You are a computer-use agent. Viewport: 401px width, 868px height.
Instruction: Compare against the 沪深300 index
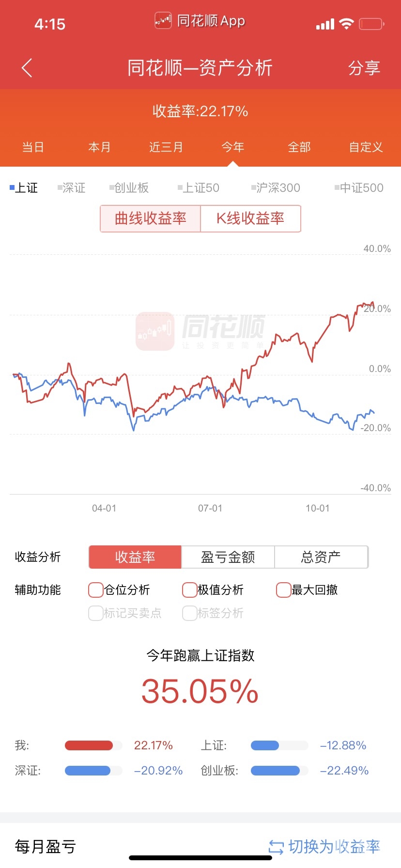pos(276,188)
